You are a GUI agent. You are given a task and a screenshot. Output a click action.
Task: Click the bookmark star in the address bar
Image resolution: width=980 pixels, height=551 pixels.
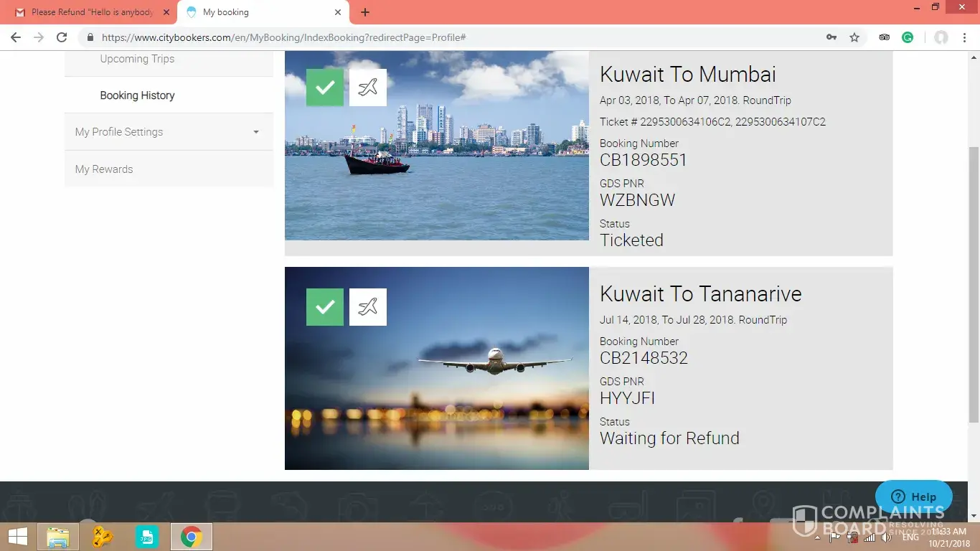click(854, 37)
